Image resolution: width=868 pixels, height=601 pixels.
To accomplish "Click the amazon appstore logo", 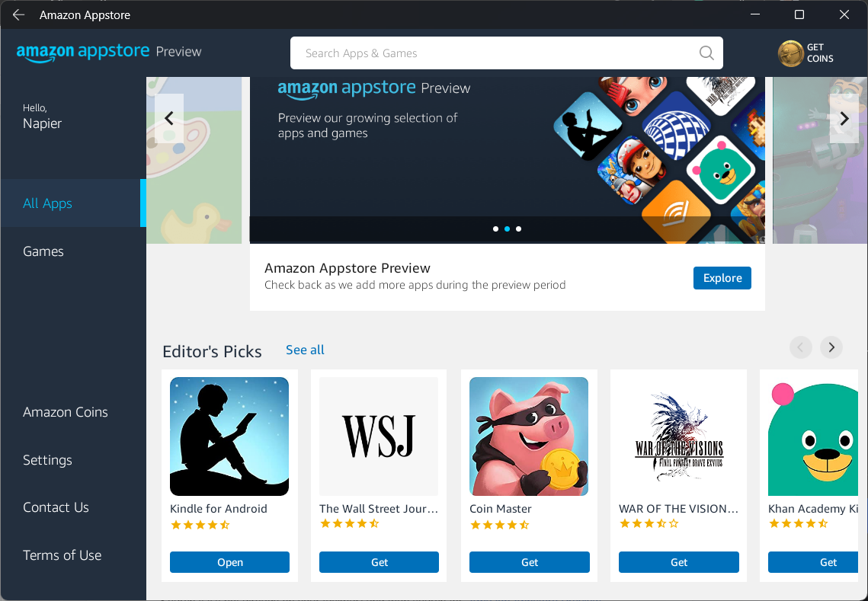I will (x=84, y=52).
